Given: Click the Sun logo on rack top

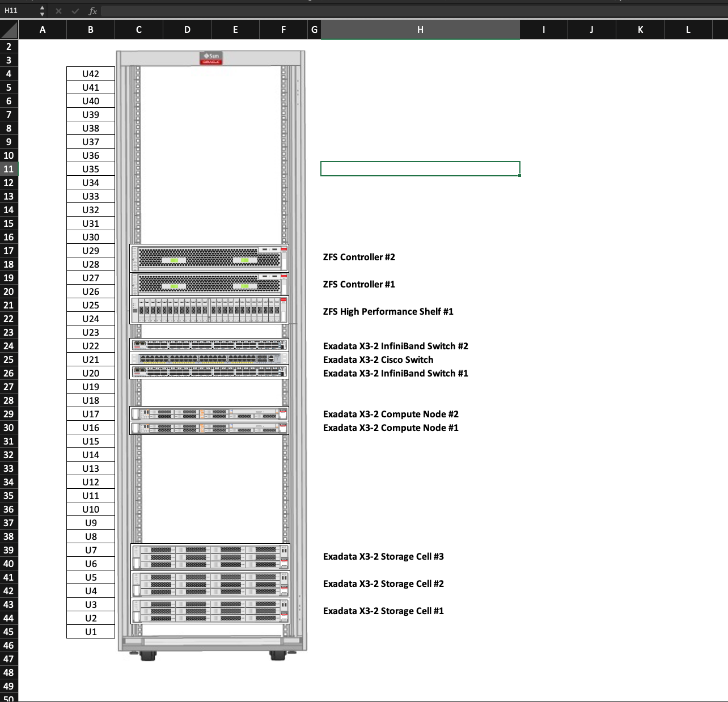Looking at the screenshot, I should click(211, 58).
